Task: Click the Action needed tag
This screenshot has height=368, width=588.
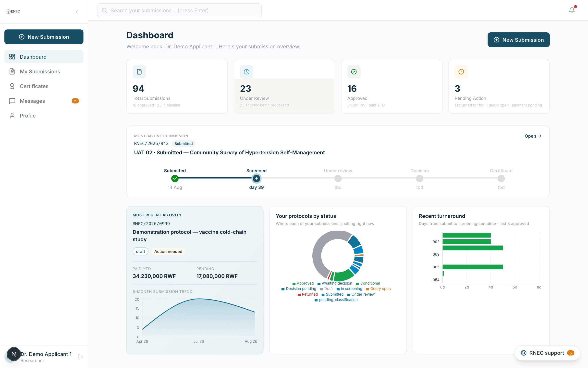Action: pos(168,251)
